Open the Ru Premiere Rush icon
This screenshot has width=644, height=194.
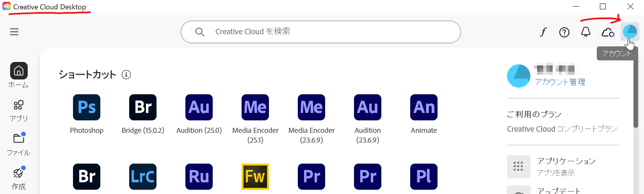[x=199, y=176]
